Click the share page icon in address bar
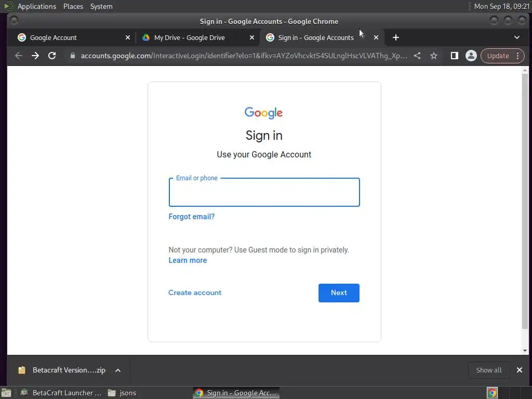 click(x=417, y=56)
